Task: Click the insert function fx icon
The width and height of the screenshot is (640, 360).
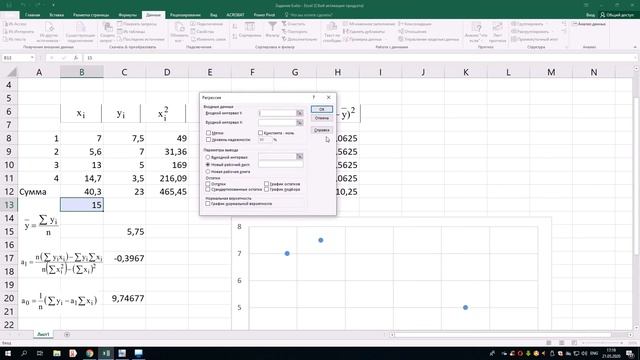Action: coord(76,58)
